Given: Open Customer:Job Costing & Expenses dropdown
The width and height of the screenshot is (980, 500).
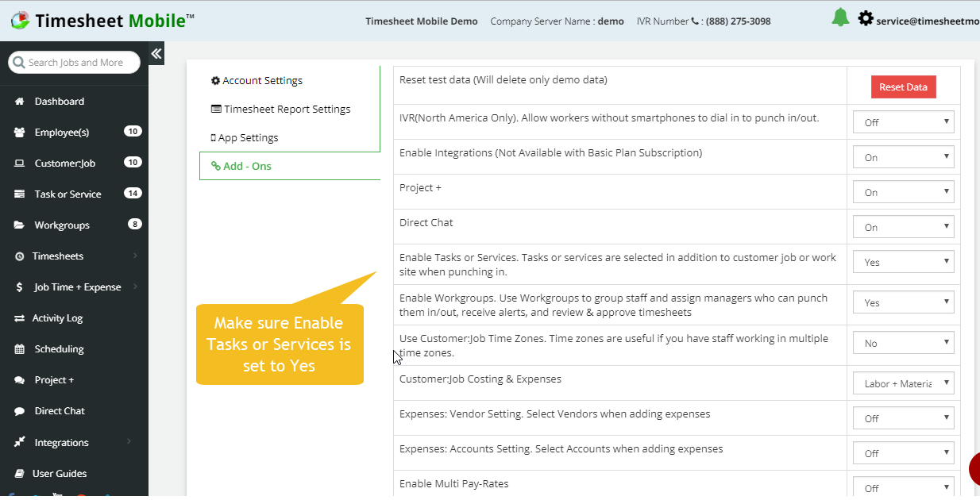Looking at the screenshot, I should pyautogui.click(x=904, y=383).
